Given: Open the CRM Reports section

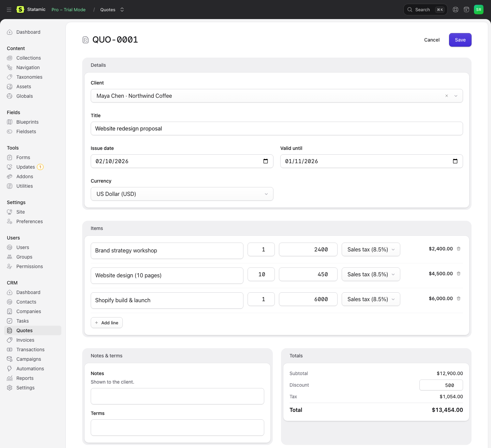Looking at the screenshot, I should [25, 378].
